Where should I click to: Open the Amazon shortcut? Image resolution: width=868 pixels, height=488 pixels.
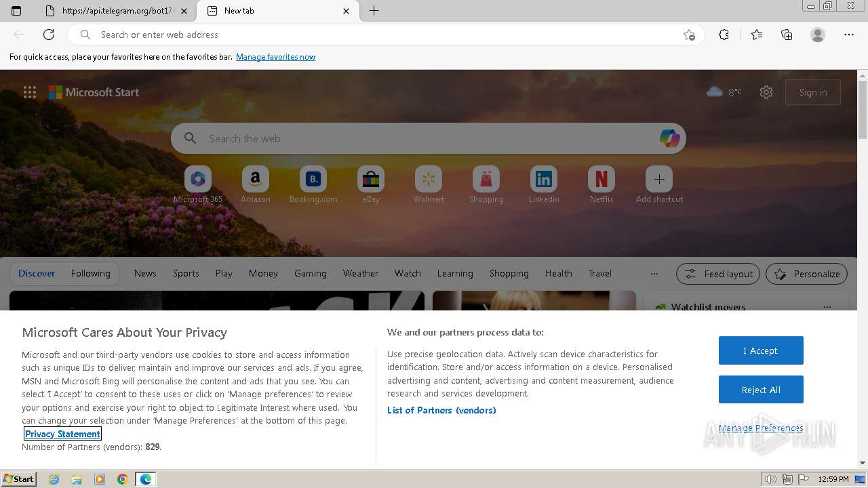click(x=256, y=184)
